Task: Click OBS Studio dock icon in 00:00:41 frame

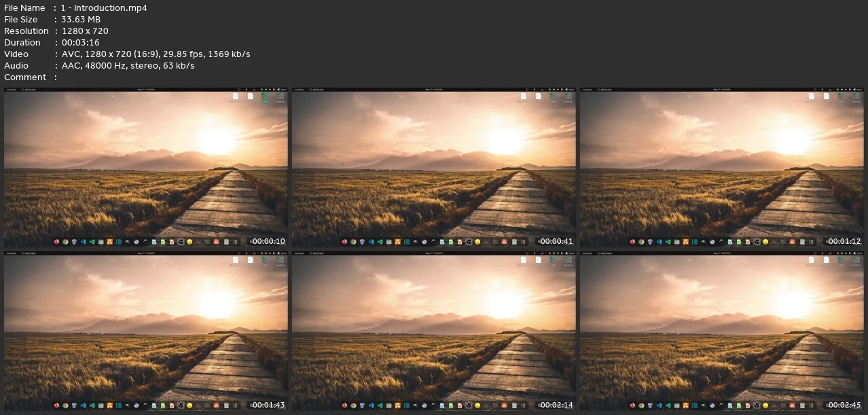Action: click(x=469, y=241)
